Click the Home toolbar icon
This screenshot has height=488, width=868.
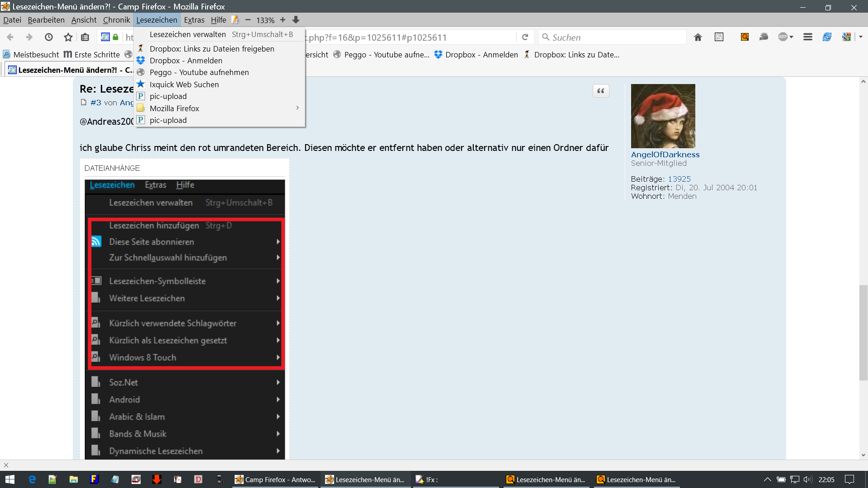pos(698,38)
